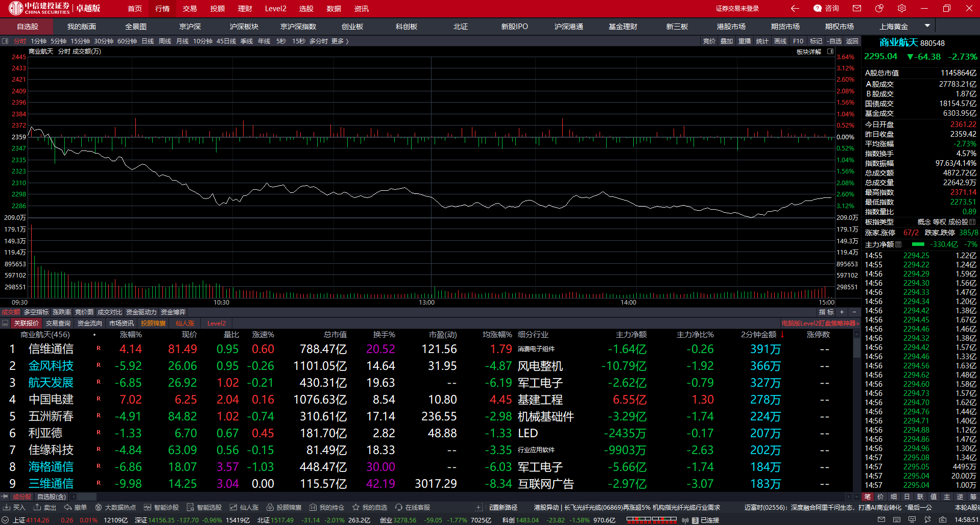Open settings gear in title bar
Image resolution: width=980 pixels, height=525 pixels.
pos(902,8)
